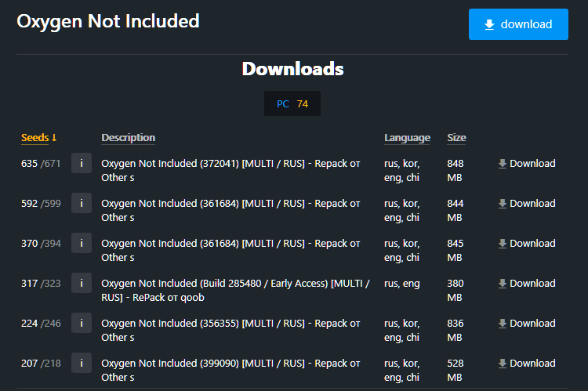Click the Oxygen Not Included page title
The height and width of the screenshot is (391, 588).
click(x=108, y=22)
